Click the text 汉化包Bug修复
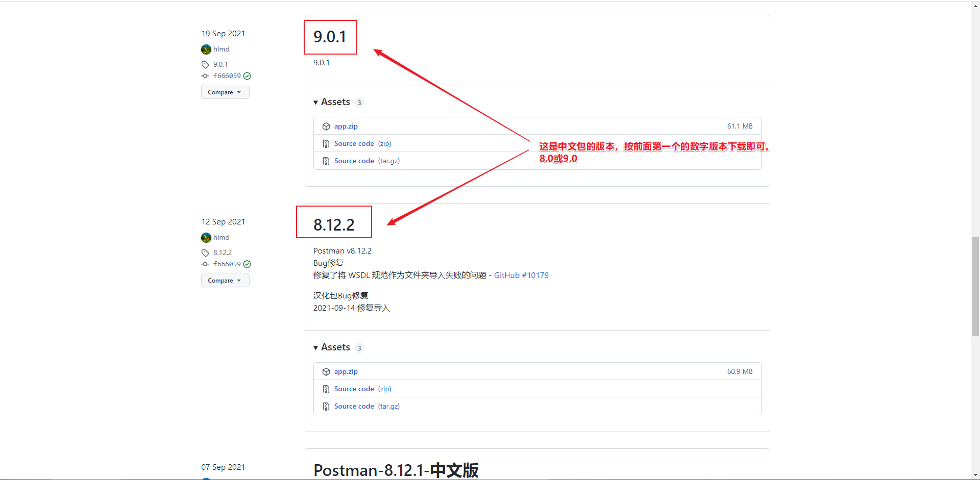Viewport: 980px width, 480px height. click(x=341, y=296)
